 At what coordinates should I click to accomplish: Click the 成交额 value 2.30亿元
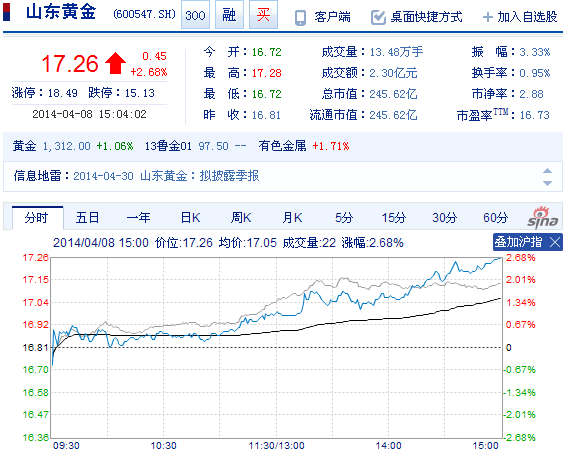[393, 73]
